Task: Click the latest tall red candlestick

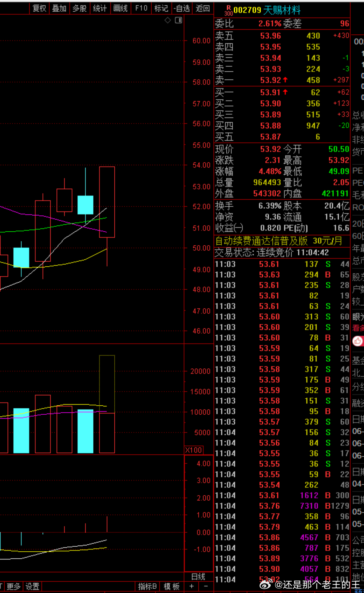Action: click(107, 202)
